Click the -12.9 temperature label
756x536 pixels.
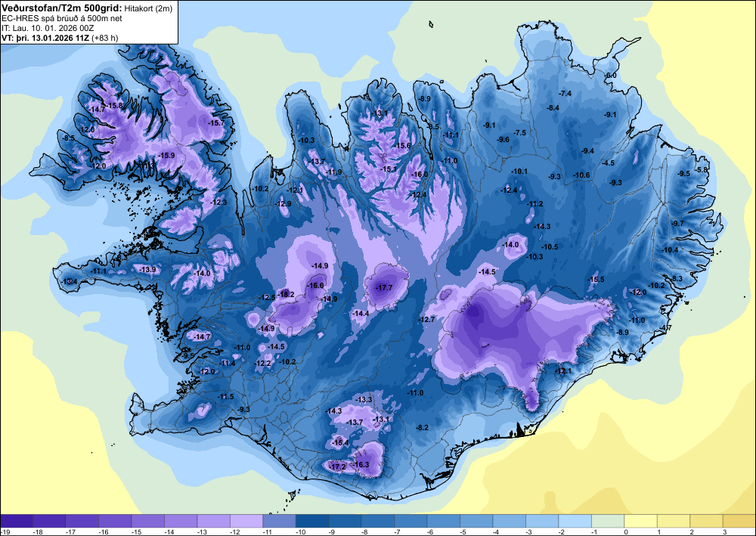(x=283, y=204)
